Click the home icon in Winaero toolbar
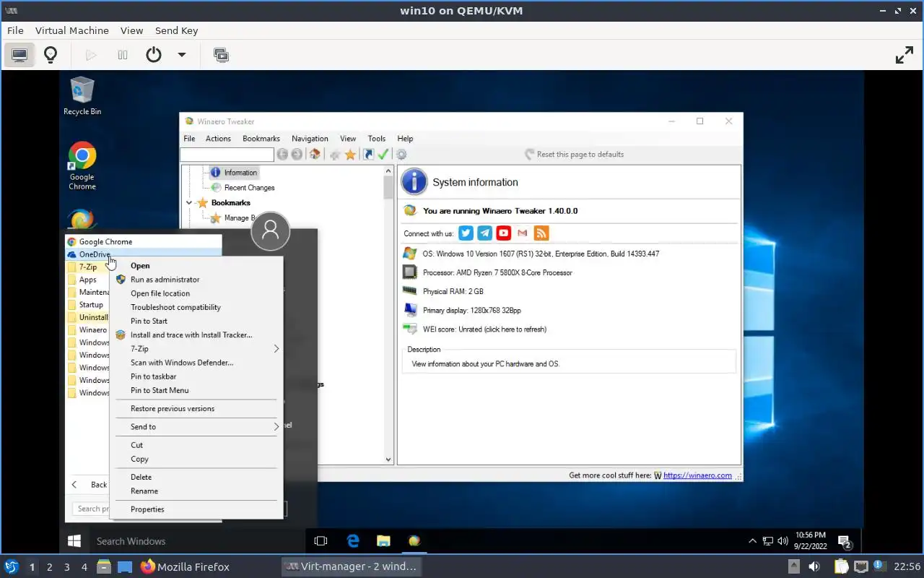924x578 pixels. 314,155
